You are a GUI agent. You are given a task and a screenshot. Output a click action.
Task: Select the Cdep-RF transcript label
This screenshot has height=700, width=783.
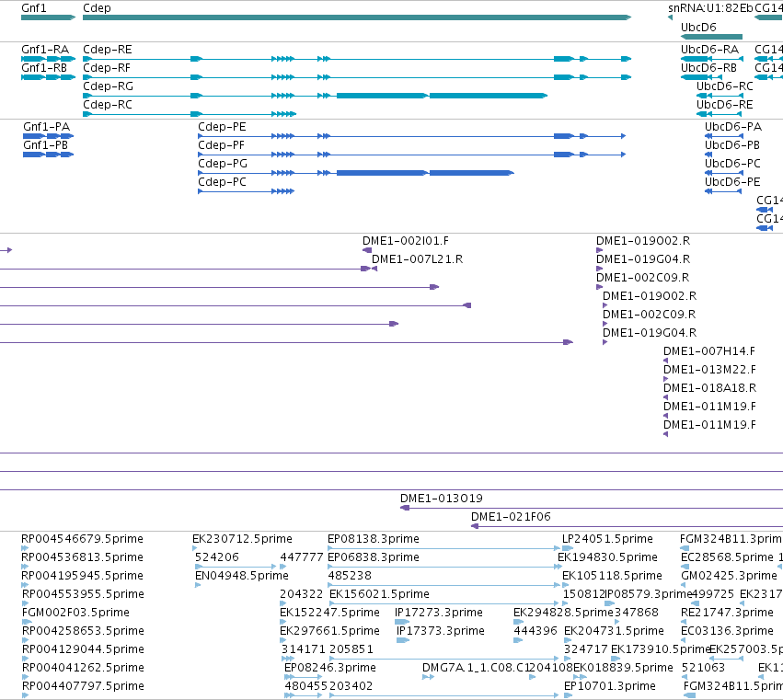(x=107, y=68)
